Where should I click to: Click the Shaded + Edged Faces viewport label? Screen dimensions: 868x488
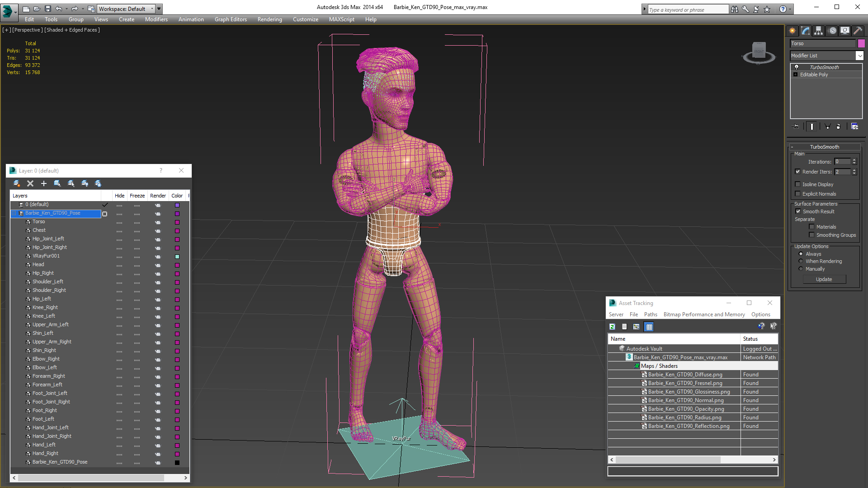[72, 30]
